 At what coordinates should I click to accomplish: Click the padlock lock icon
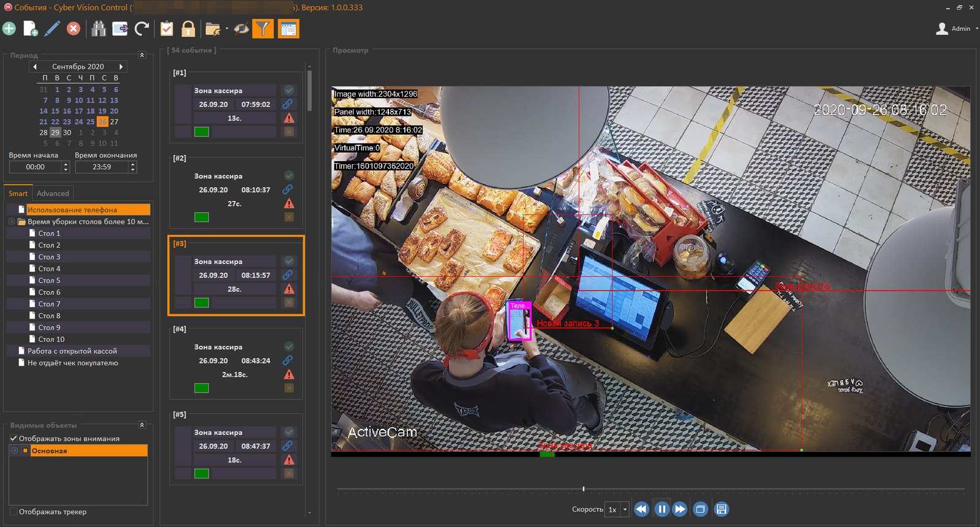coord(189,29)
